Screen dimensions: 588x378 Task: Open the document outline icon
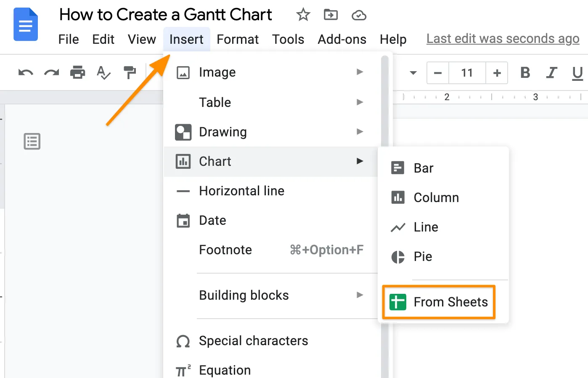pyautogui.click(x=32, y=141)
